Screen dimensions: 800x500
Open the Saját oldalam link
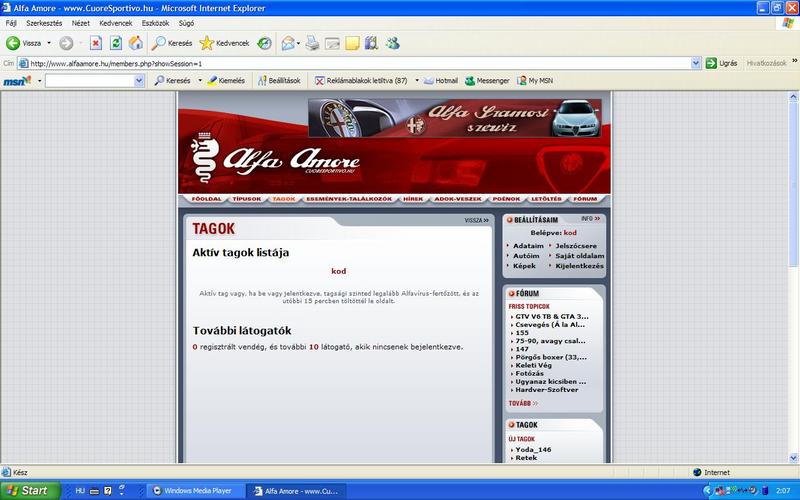point(580,256)
